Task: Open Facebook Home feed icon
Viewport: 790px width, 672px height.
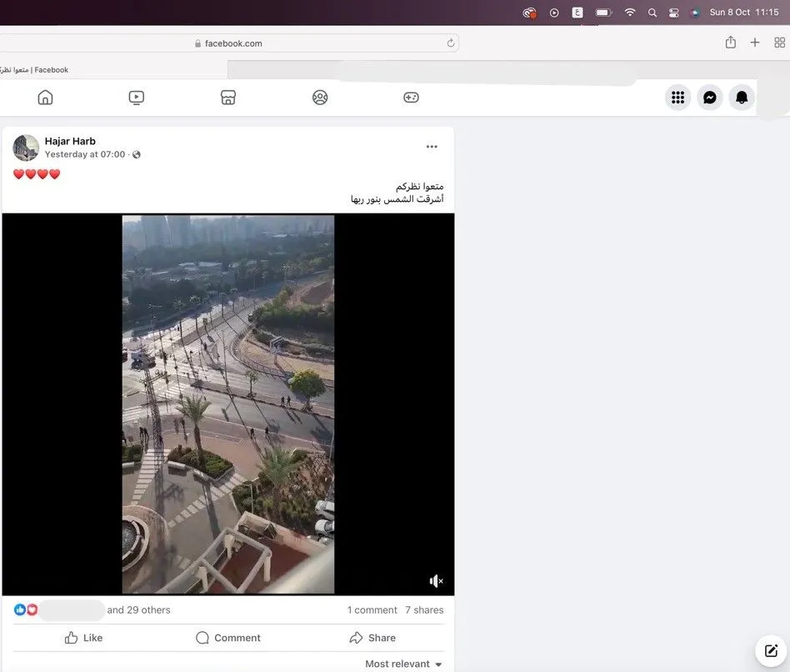Action: pyautogui.click(x=46, y=98)
